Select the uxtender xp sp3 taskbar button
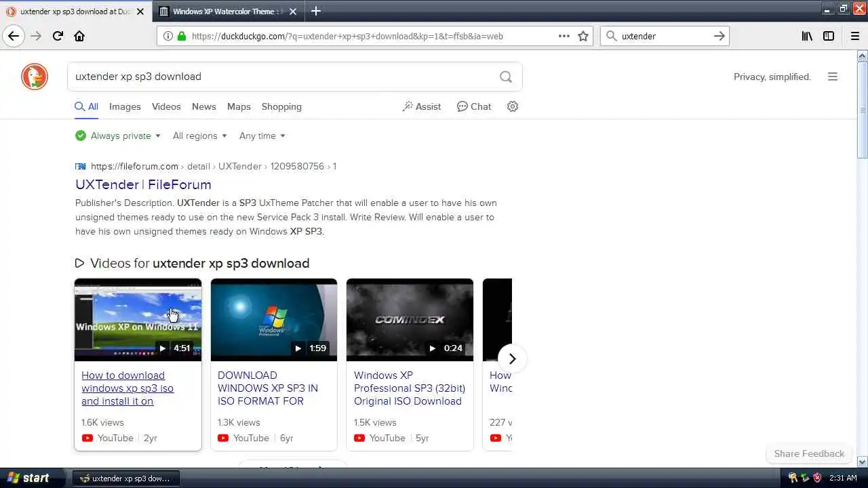 coord(125,478)
